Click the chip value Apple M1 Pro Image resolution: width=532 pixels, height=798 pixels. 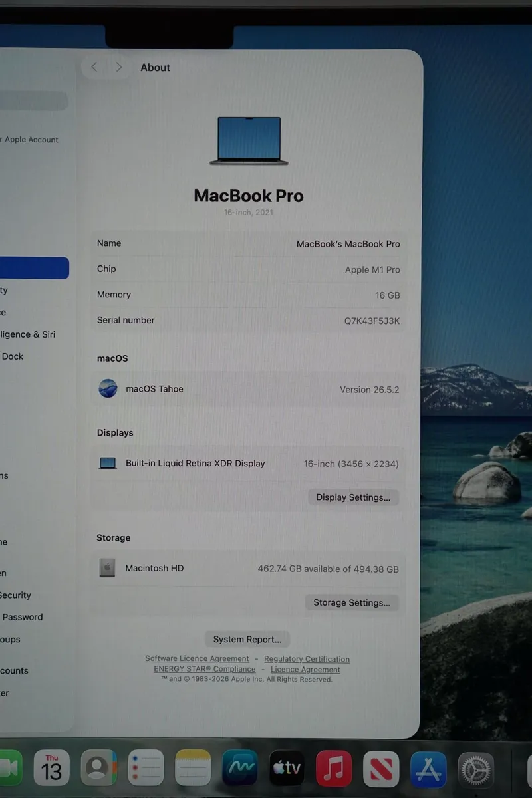point(372,269)
